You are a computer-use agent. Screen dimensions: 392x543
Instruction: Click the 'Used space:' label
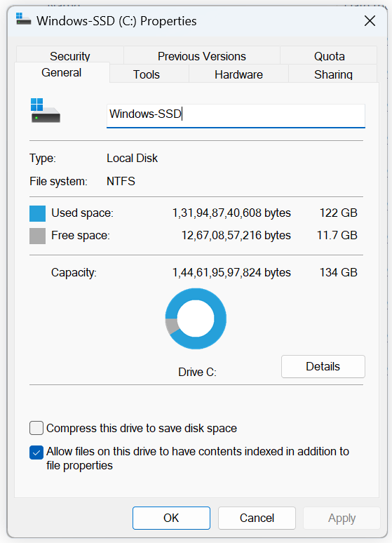tap(82, 213)
